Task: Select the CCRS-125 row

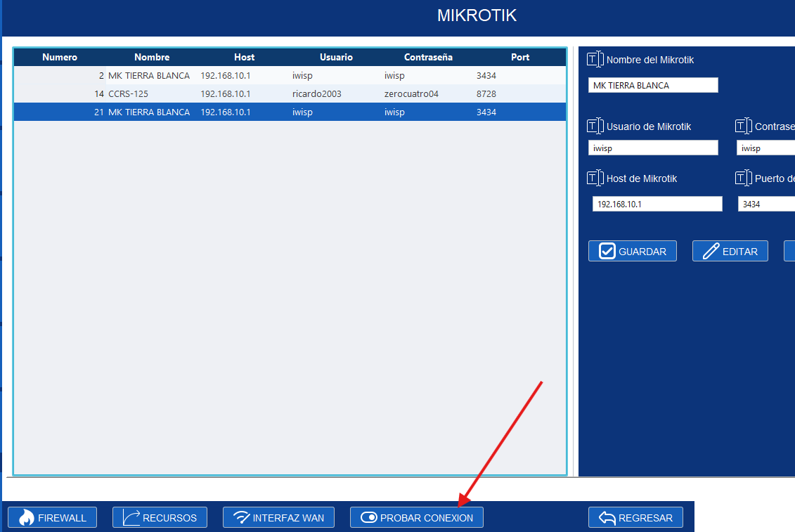Action: pos(290,94)
